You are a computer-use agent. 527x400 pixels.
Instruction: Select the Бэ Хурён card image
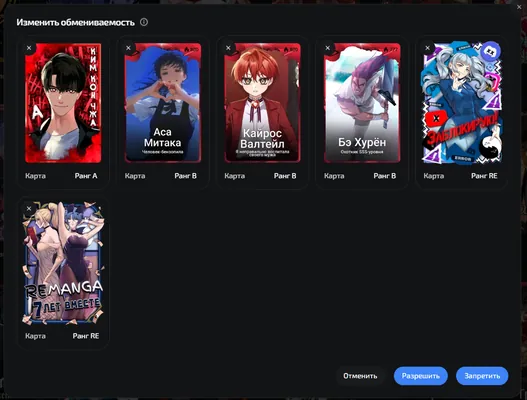362,103
